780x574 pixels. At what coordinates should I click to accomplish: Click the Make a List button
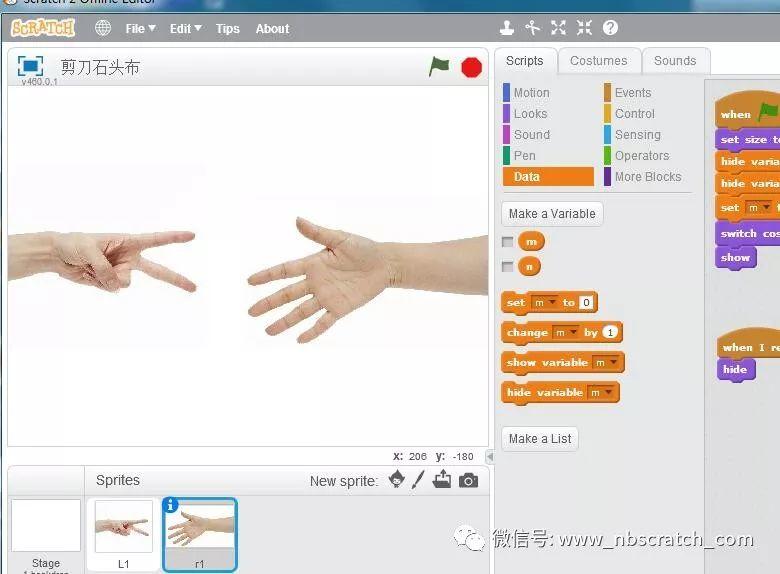[x=540, y=439]
